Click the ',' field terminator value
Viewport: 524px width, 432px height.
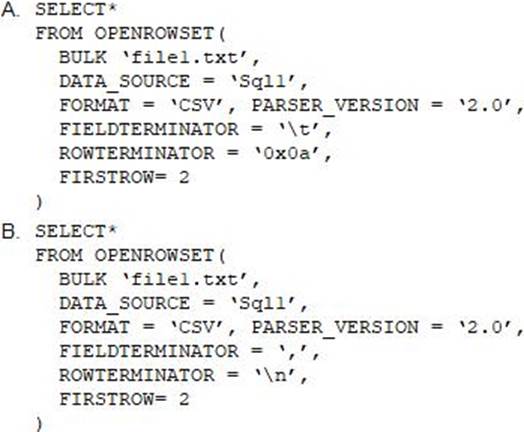(x=291, y=351)
